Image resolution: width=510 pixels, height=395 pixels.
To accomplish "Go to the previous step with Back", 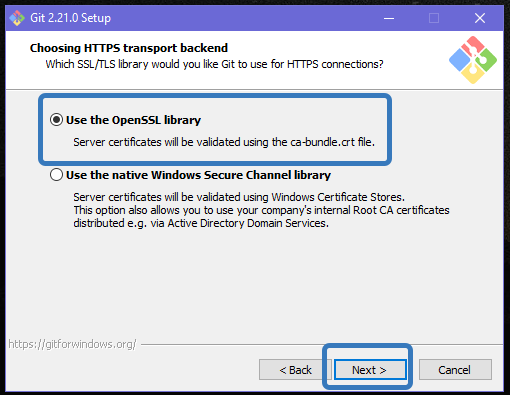I will tap(295, 370).
